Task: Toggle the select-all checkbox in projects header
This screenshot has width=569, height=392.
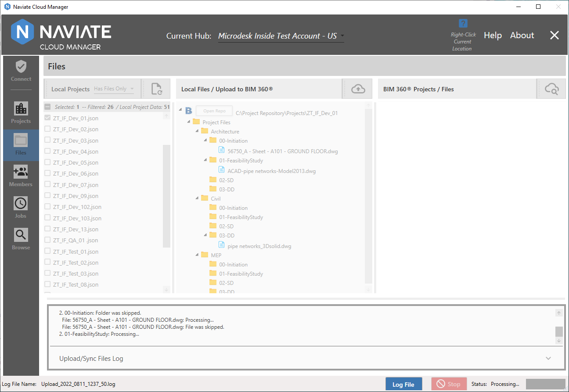Action: pos(48,107)
